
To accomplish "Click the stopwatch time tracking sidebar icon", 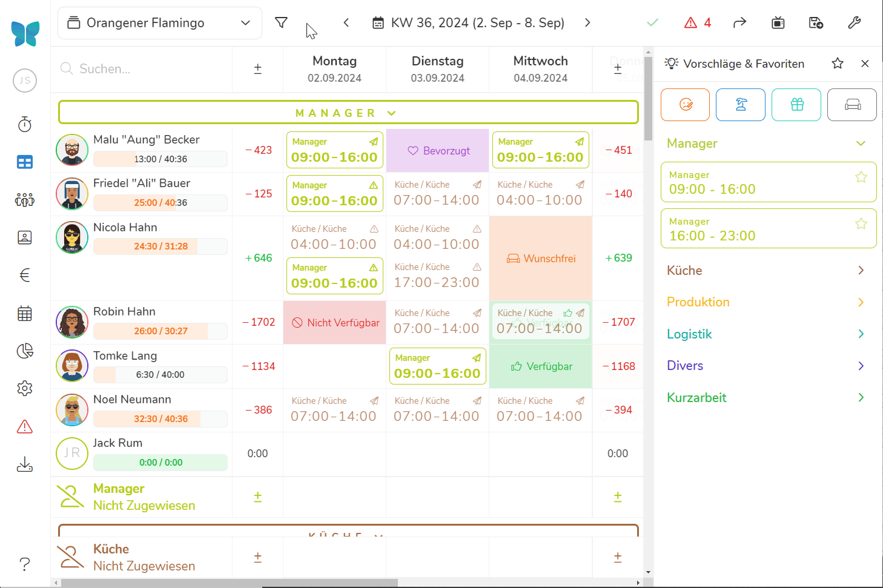I will 25,125.
